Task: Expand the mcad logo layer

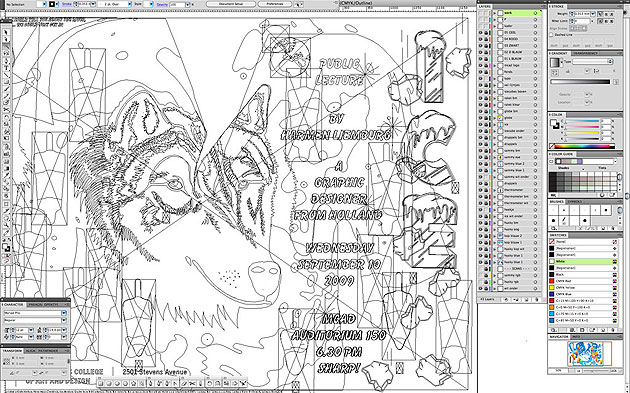Action: pyautogui.click(x=495, y=66)
